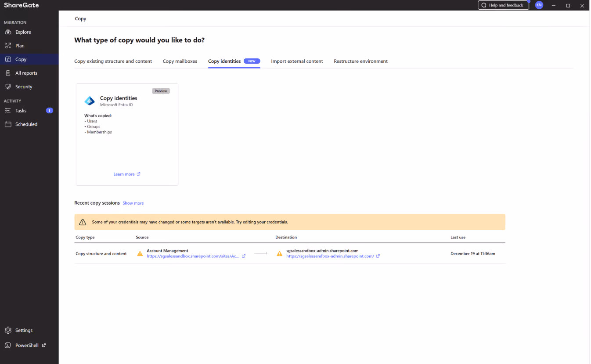Click the Last use column header
591x364 pixels.
click(x=458, y=237)
